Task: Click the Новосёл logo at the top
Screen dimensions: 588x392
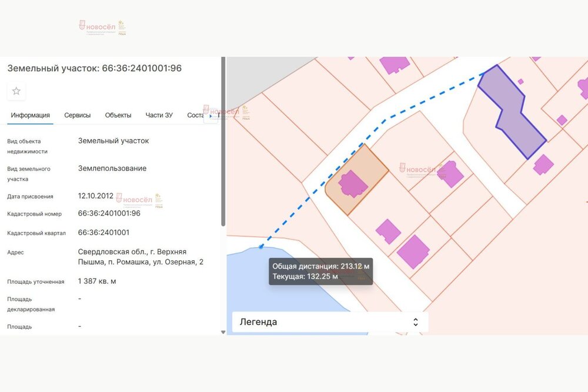Action: point(102,26)
